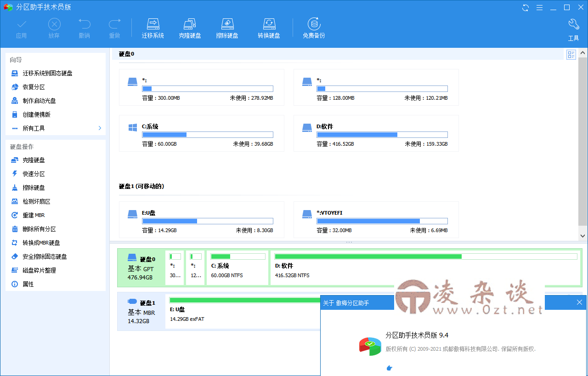Select 硬盘0 基本 GPT disk block
The image size is (588, 376).
[141, 268]
